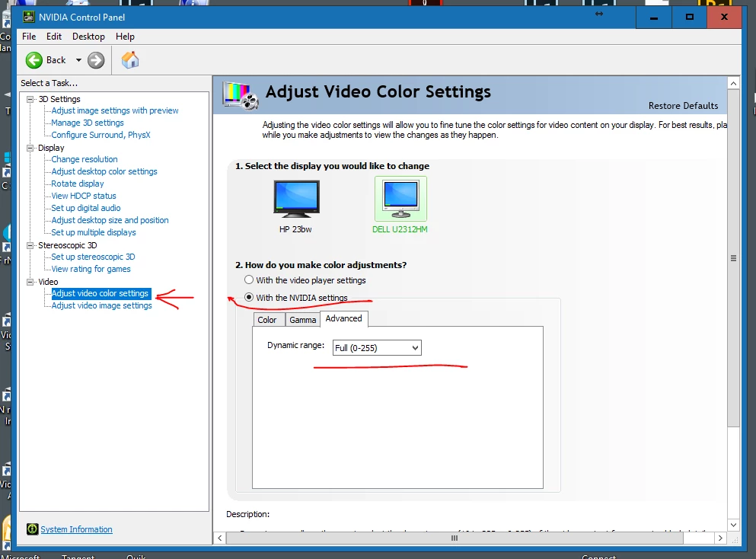756x559 pixels.
Task: Switch to the Color tab
Action: click(267, 320)
